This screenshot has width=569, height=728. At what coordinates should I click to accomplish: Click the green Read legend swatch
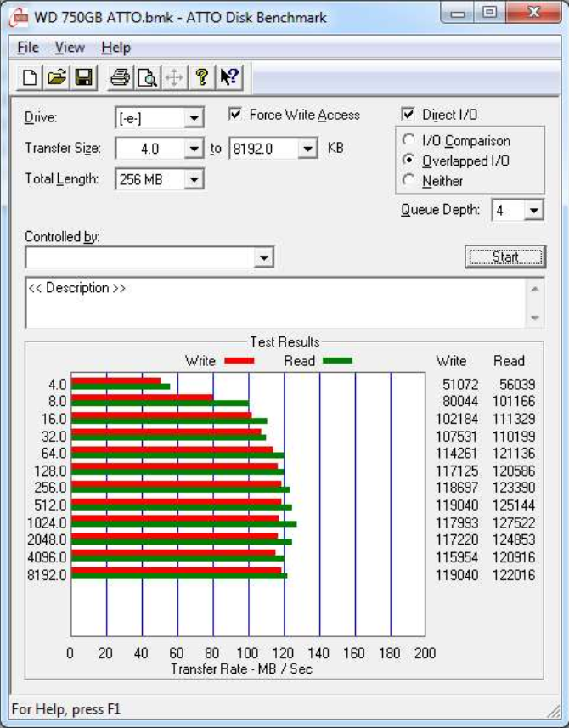(337, 361)
